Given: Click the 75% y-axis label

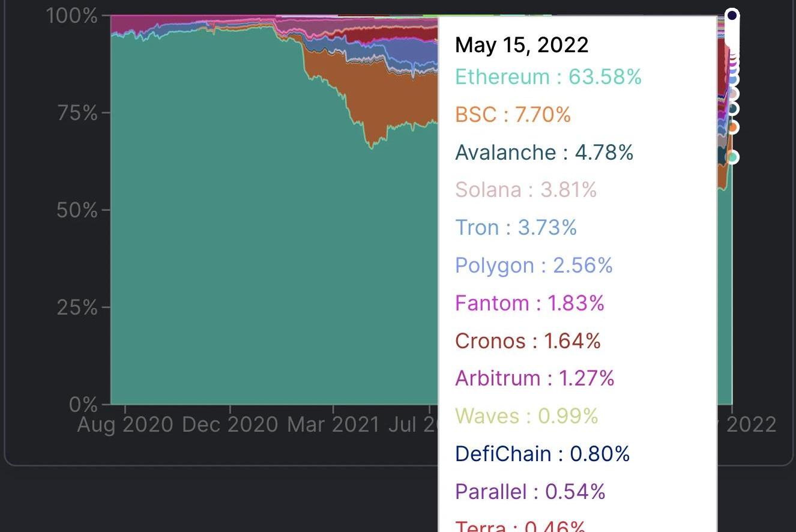Looking at the screenshot, I should pos(77,113).
